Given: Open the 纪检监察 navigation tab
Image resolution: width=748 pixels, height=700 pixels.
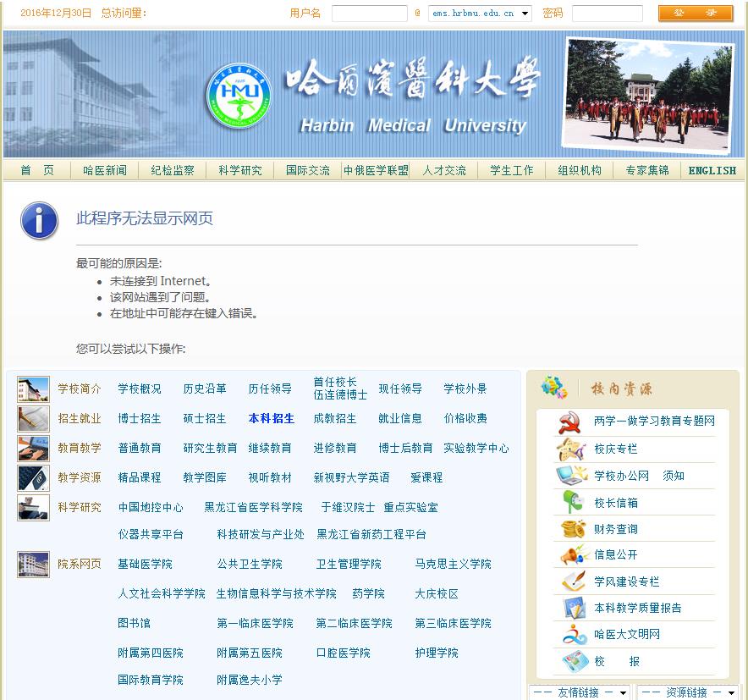Looking at the screenshot, I should pos(173,170).
